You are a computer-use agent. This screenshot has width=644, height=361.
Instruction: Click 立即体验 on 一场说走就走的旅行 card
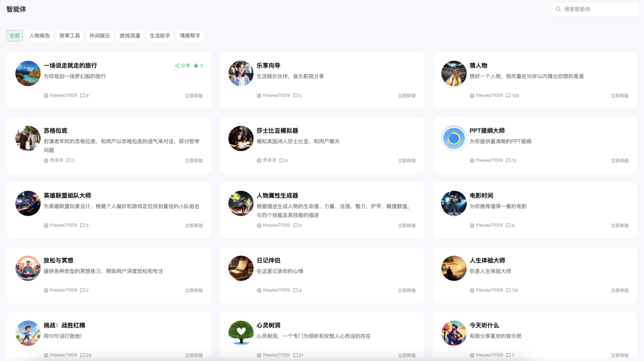tap(194, 95)
